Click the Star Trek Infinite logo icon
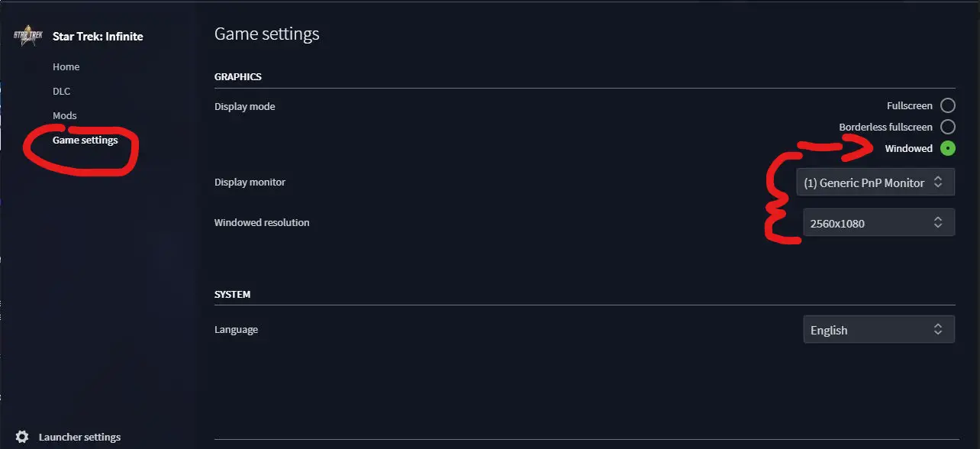Viewport: 980px width, 449px height. click(29, 35)
